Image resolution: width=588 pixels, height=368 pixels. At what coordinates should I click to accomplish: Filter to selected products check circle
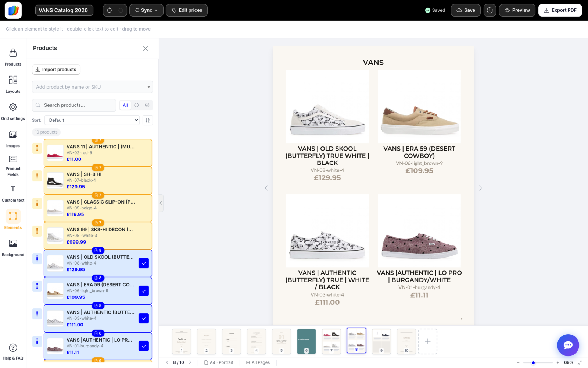click(147, 105)
